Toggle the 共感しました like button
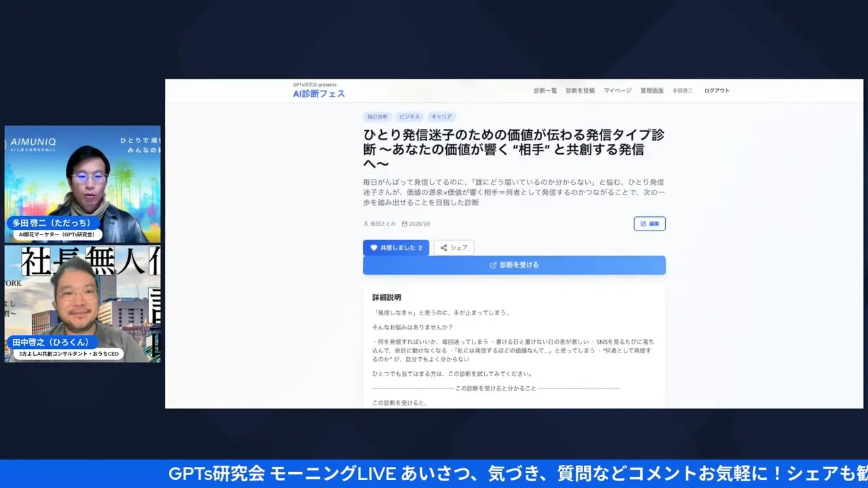Screen dimensions: 868x488 pyautogui.click(x=395, y=247)
